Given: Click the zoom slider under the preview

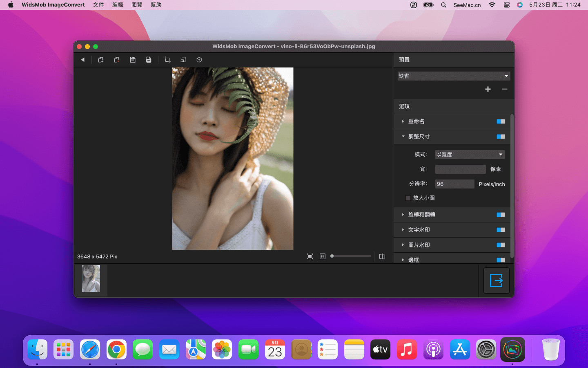Looking at the screenshot, I should 351,256.
